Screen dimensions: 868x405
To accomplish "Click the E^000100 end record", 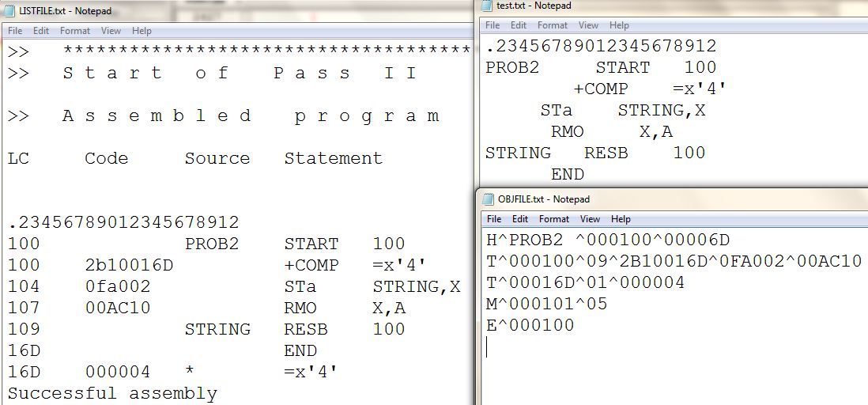I will (530, 324).
